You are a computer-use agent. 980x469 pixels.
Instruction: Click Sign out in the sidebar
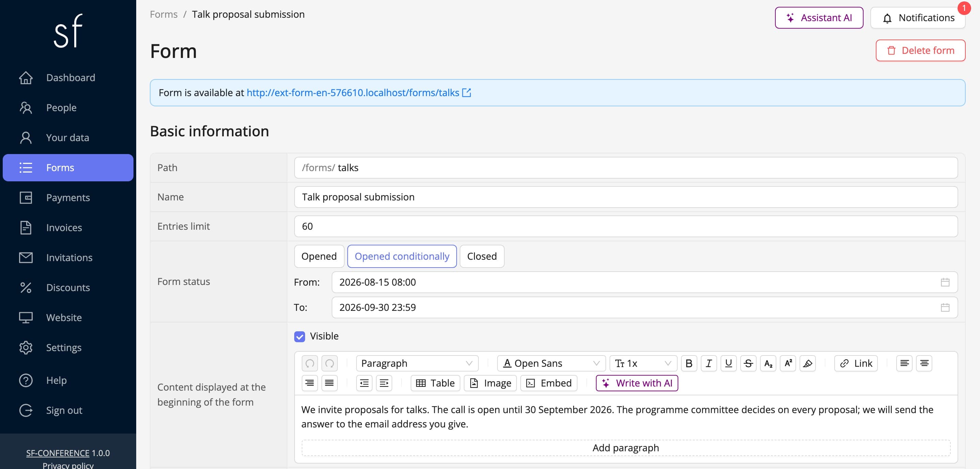(x=68, y=410)
